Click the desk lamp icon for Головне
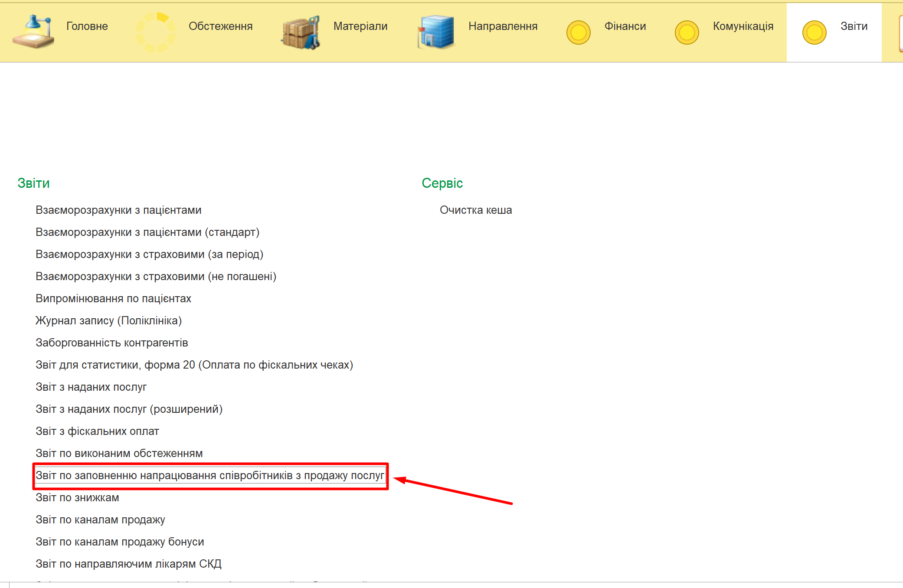The width and height of the screenshot is (903, 588). [33, 32]
